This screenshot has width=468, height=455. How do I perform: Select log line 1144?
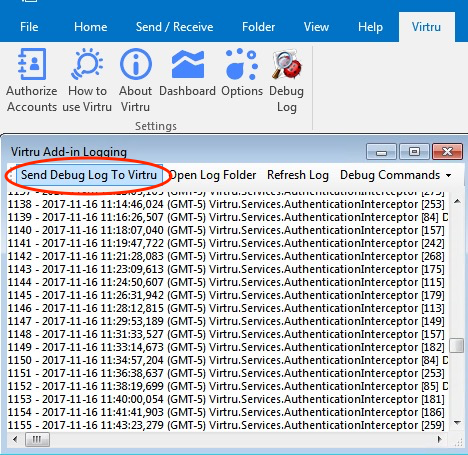click(226, 282)
